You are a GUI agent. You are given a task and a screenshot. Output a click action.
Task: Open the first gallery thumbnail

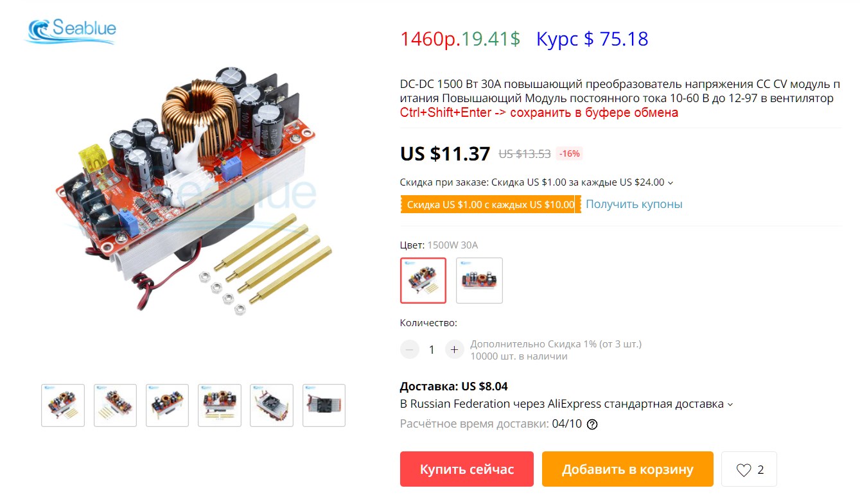pos(63,405)
